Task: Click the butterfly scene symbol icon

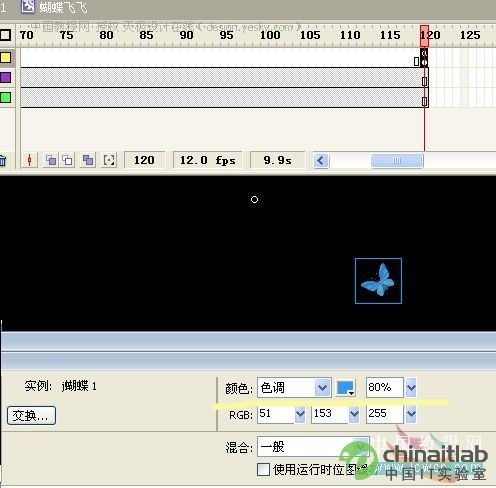Action: point(28,6)
